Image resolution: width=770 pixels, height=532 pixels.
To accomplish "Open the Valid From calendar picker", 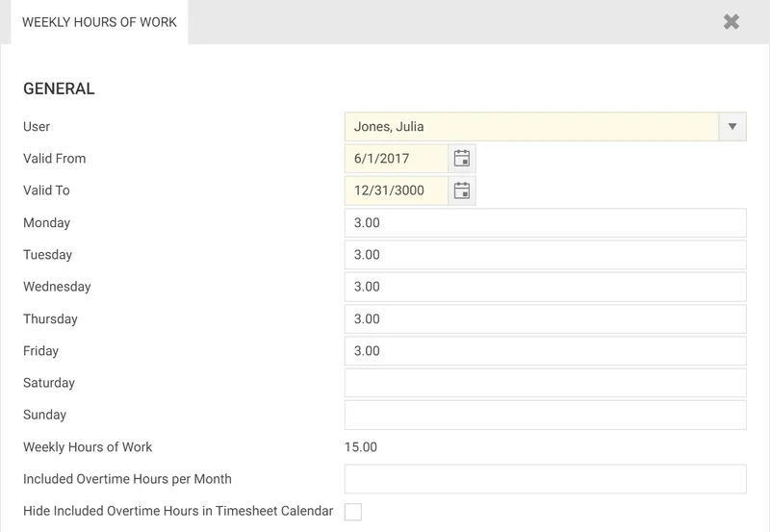I will [462, 159].
